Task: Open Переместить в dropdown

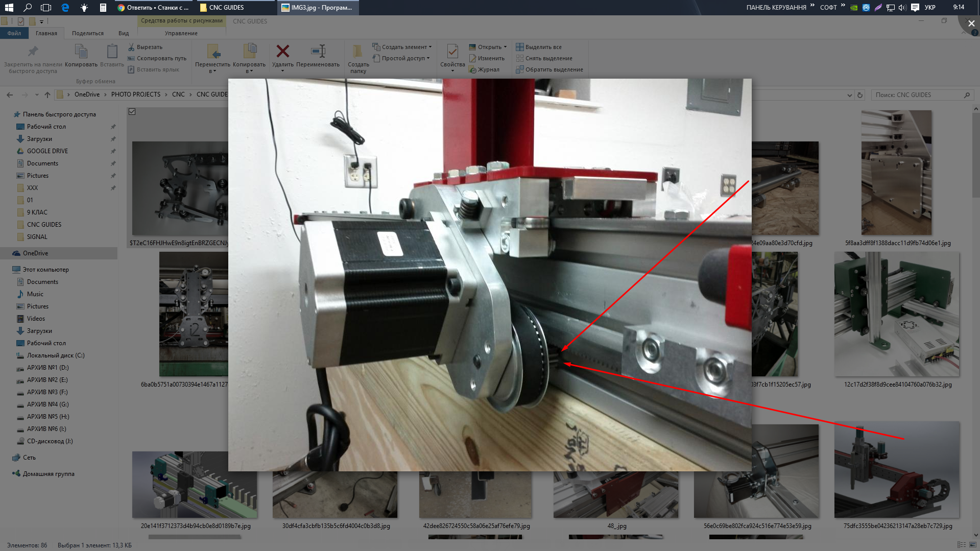Action: tap(212, 59)
